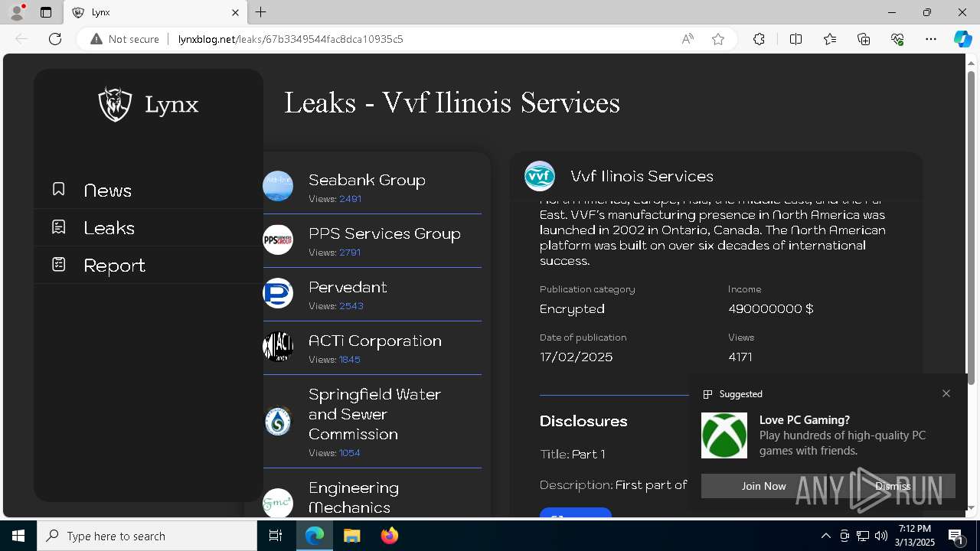This screenshot has height=551, width=980.
Task: Click the PPS Services Group logo thumbnail
Action: (x=278, y=240)
